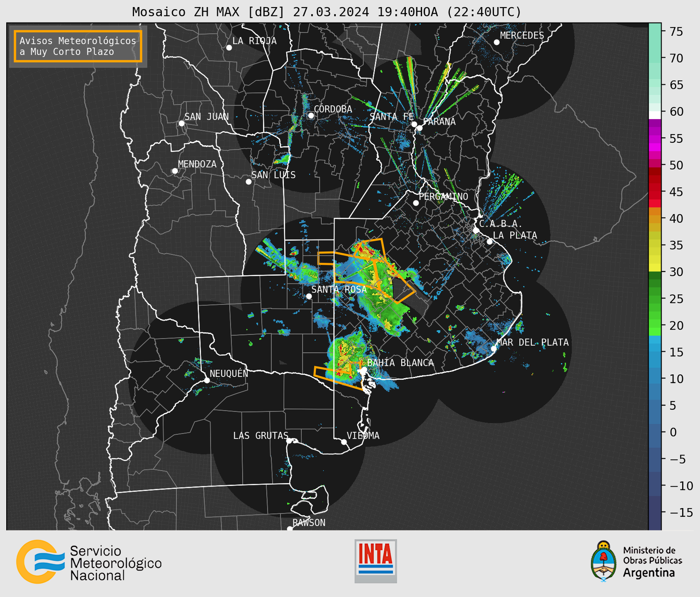Select the SAN JUAN city marker
The width and height of the screenshot is (700, 597).
tap(181, 123)
